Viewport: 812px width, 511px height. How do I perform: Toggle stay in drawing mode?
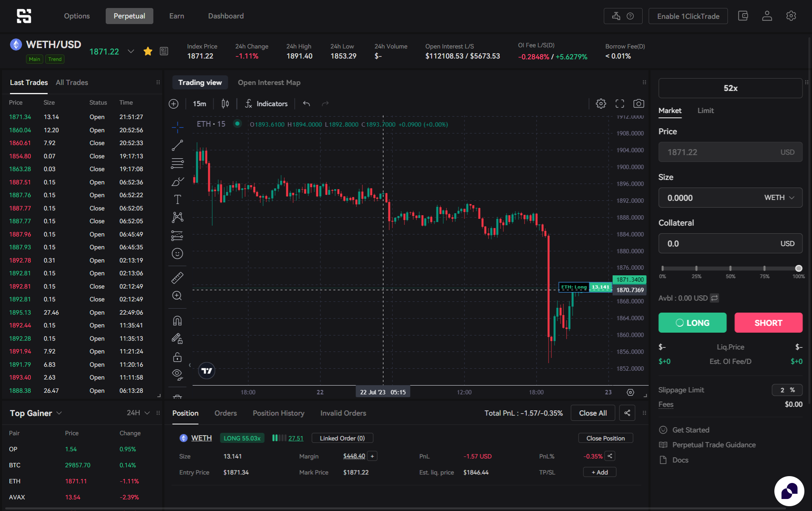[177, 339]
